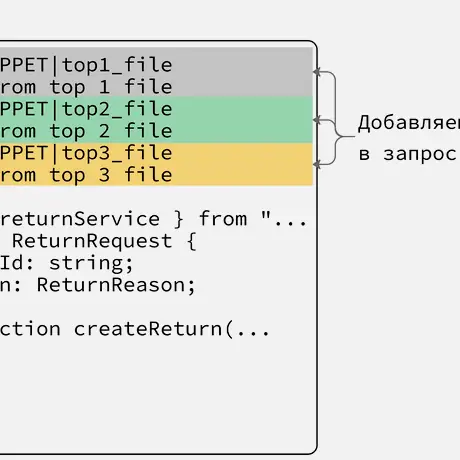
Task: Select the yellow top3_file highlighted block
Action: (156, 164)
